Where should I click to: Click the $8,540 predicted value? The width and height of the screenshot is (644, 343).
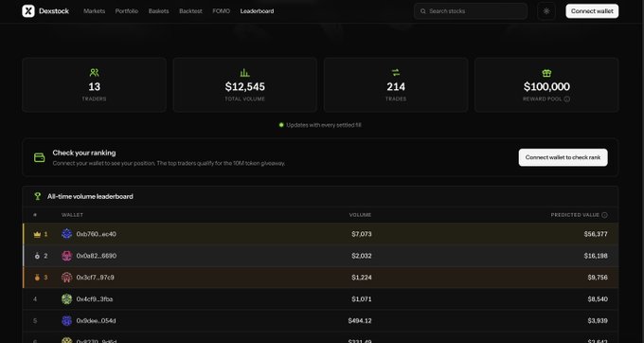coord(598,299)
